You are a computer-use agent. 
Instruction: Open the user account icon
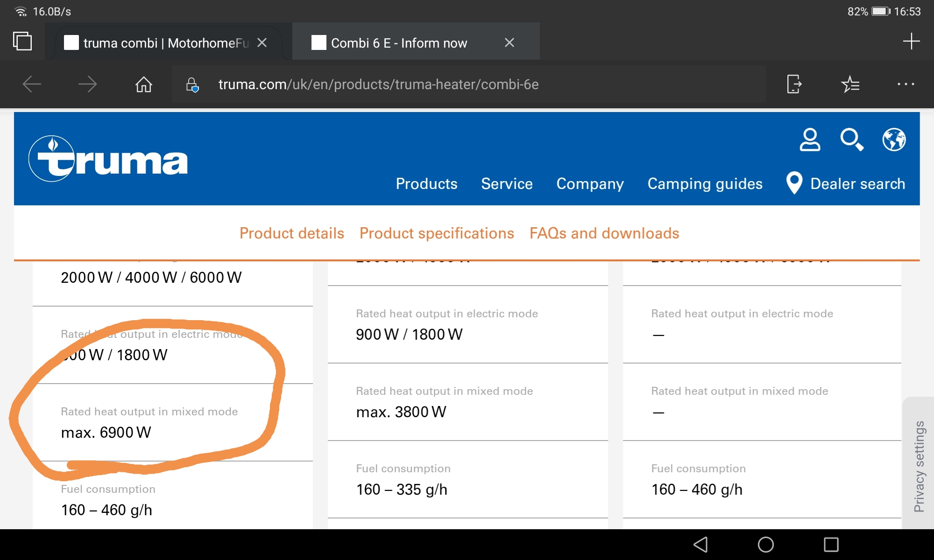tap(810, 140)
